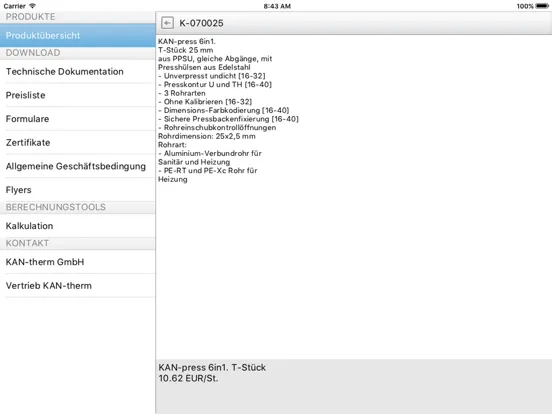Image resolution: width=552 pixels, height=414 pixels.
Task: Select Vertrieb KAN-therm contact
Action: point(77,286)
